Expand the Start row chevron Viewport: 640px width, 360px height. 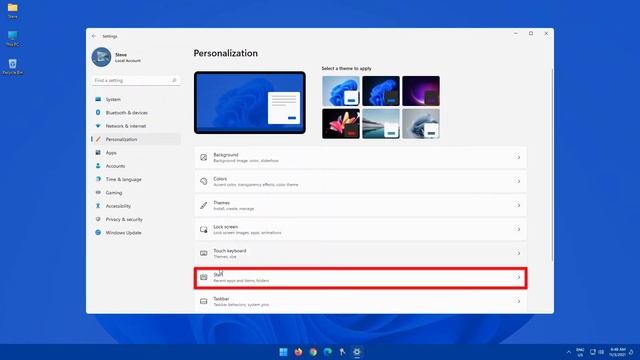519,278
